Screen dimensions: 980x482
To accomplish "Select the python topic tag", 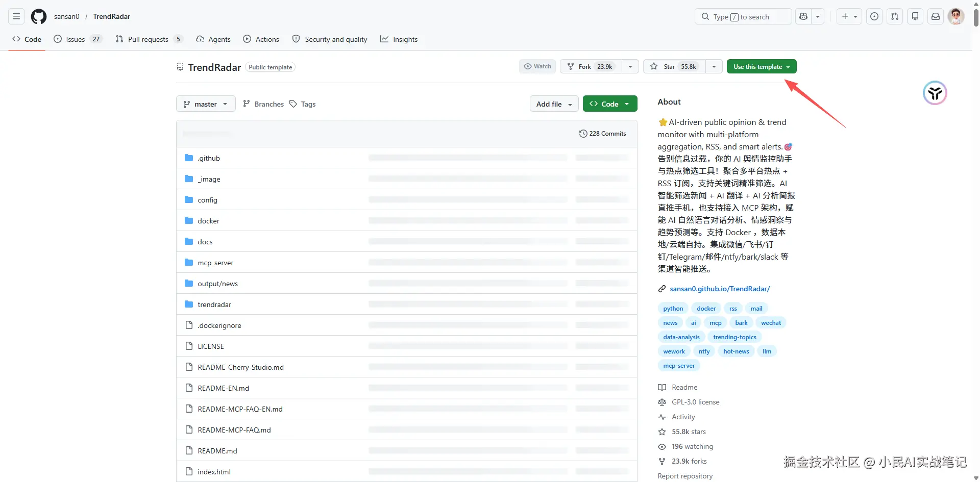I will pos(673,309).
